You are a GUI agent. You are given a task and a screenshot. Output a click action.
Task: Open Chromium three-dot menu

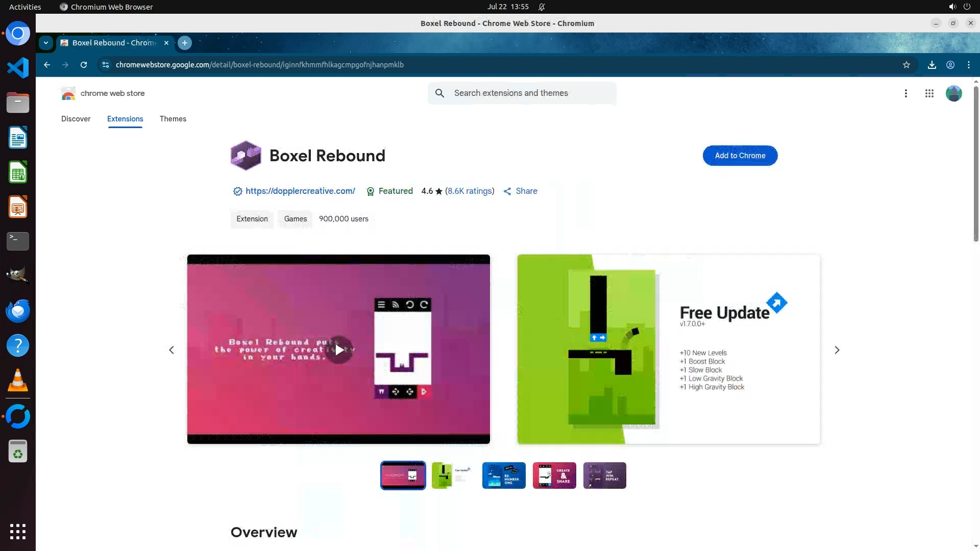968,65
